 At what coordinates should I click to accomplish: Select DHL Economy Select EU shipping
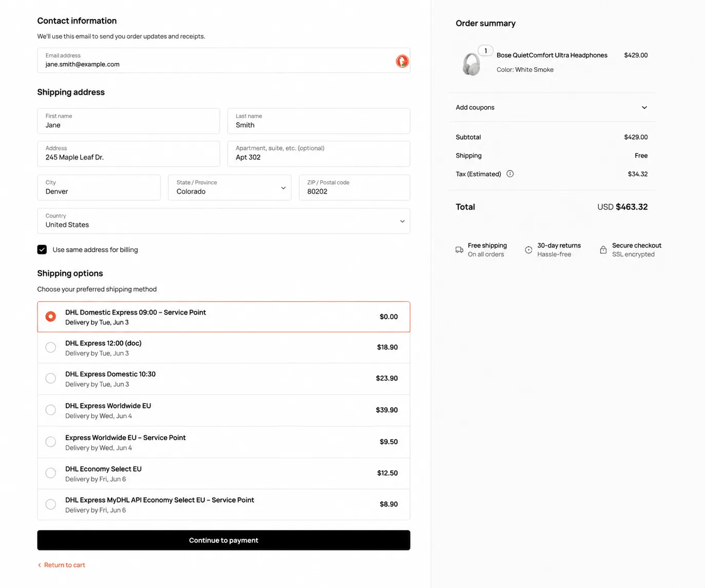coord(223,474)
